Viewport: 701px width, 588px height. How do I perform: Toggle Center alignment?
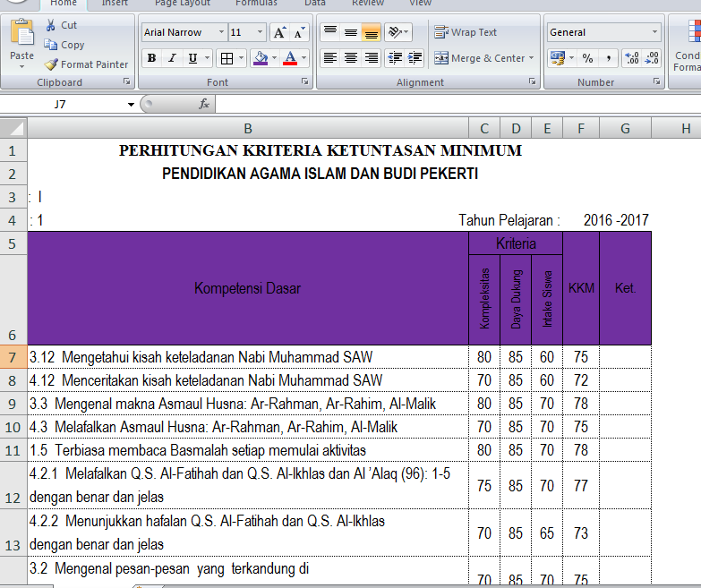[351, 58]
